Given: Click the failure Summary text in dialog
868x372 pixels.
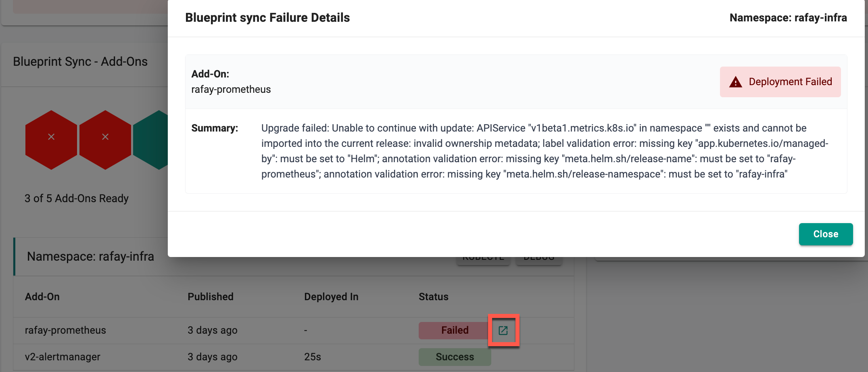Looking at the screenshot, I should (545, 151).
